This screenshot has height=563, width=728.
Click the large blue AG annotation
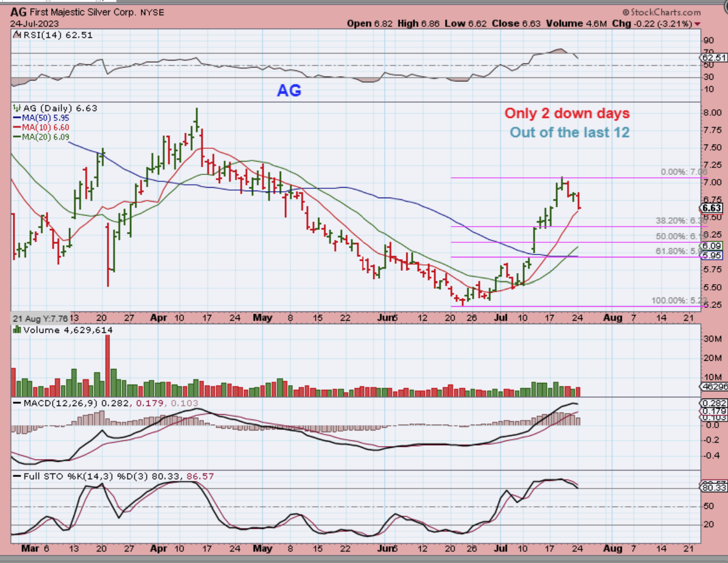click(289, 90)
